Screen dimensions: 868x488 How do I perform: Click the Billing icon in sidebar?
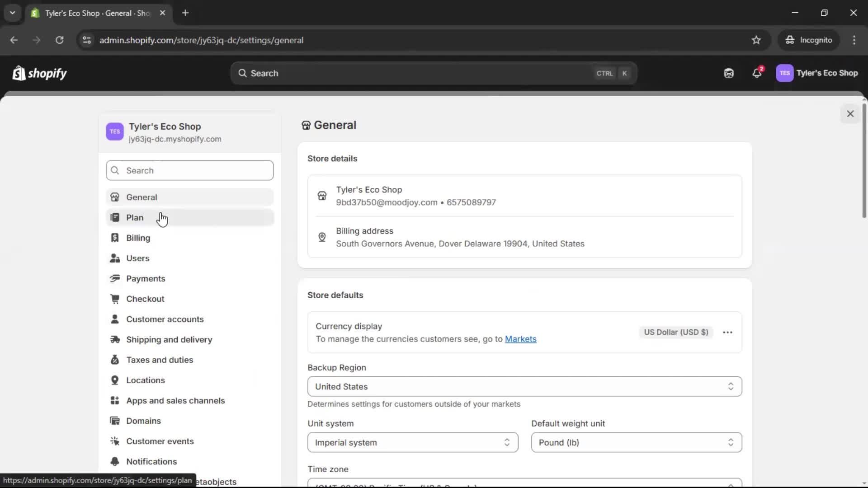115,238
